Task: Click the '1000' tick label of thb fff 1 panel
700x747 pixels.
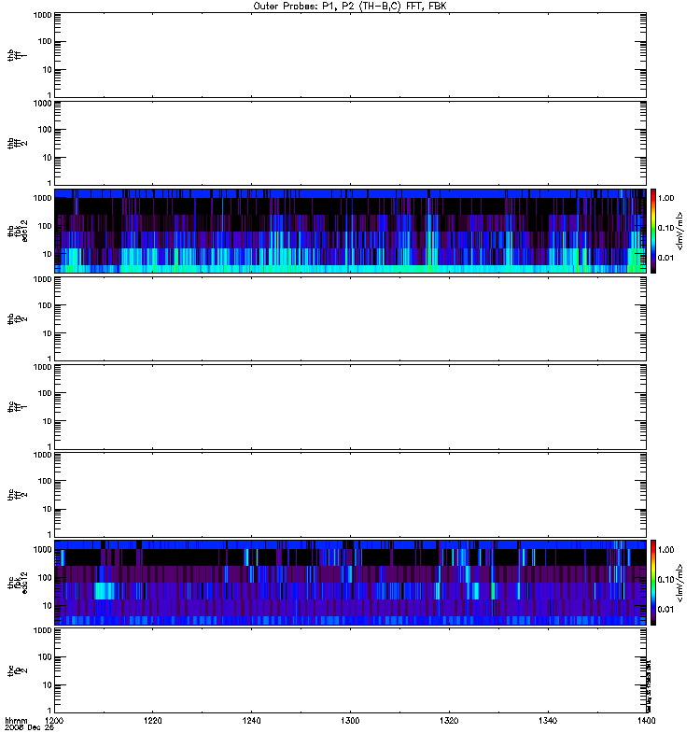Action: 42,15
